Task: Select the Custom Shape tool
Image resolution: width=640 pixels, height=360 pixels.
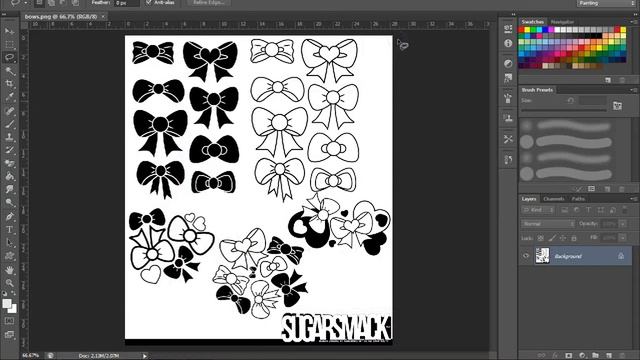Action: pos(9,256)
